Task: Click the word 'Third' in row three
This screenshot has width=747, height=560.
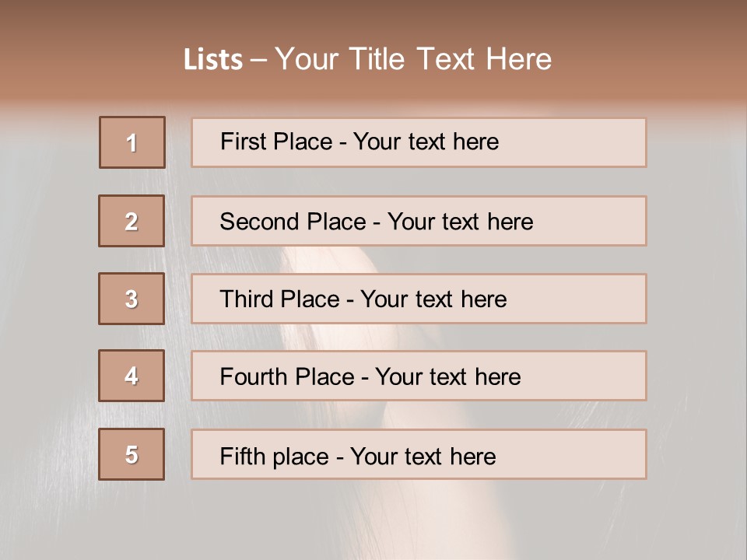Action: point(248,299)
